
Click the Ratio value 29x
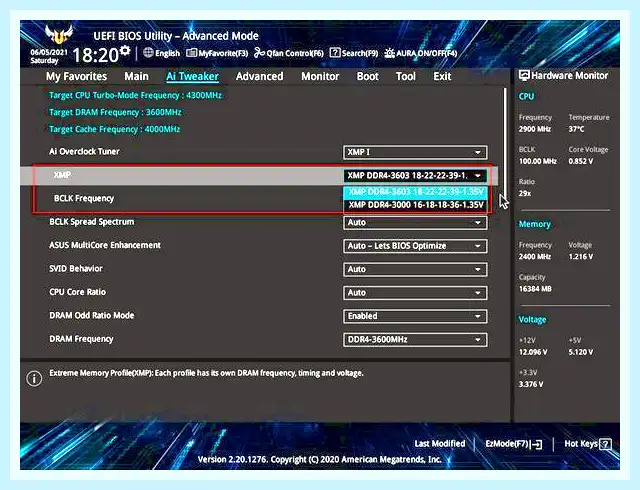click(525, 194)
